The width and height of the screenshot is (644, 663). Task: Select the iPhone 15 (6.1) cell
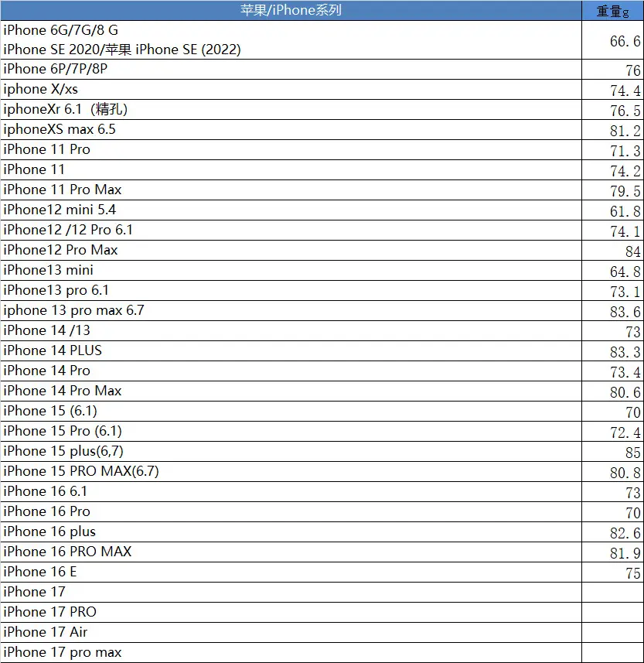point(291,411)
